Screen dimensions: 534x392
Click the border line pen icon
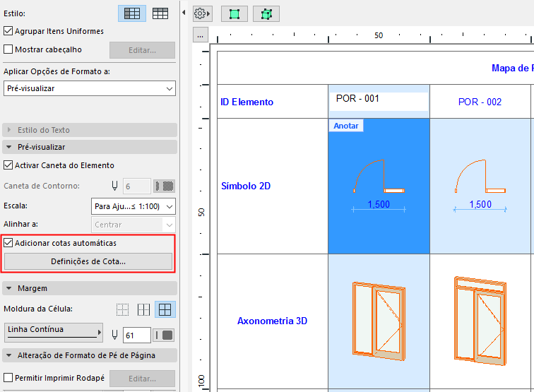114,335
